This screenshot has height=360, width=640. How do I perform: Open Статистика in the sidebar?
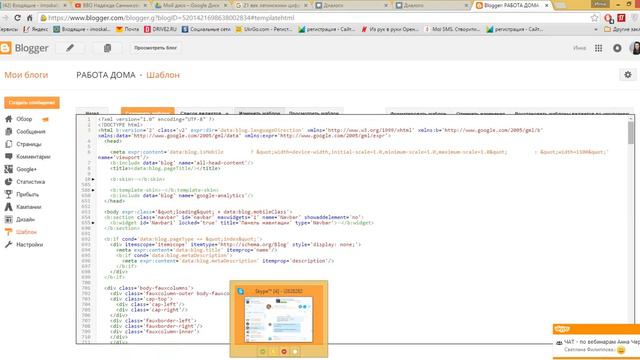click(31, 182)
